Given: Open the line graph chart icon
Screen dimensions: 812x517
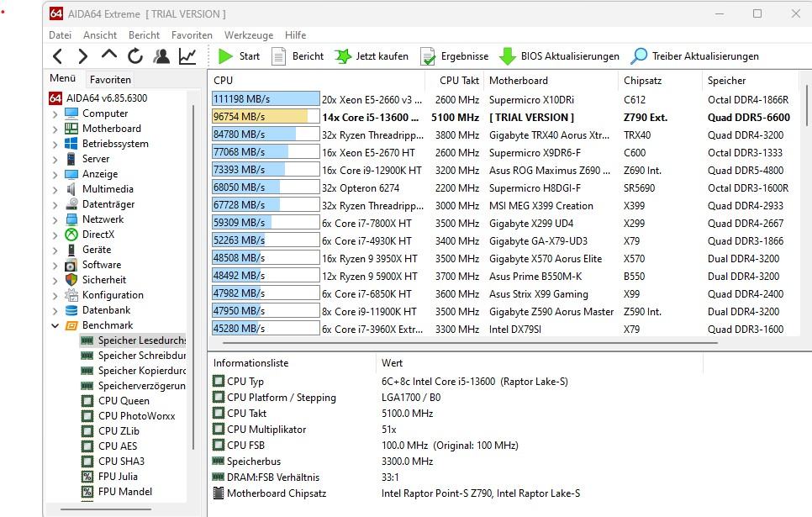Looking at the screenshot, I should click(187, 56).
